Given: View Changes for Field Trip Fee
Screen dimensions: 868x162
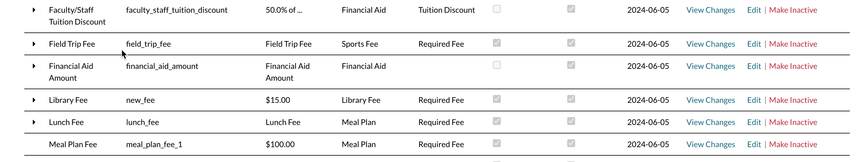Looking at the screenshot, I should pyautogui.click(x=710, y=44).
